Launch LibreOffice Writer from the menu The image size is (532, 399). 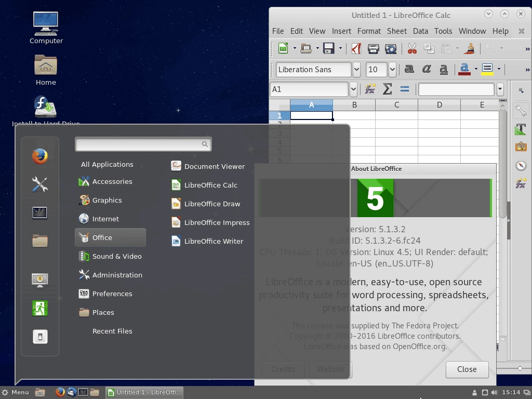pos(207,241)
